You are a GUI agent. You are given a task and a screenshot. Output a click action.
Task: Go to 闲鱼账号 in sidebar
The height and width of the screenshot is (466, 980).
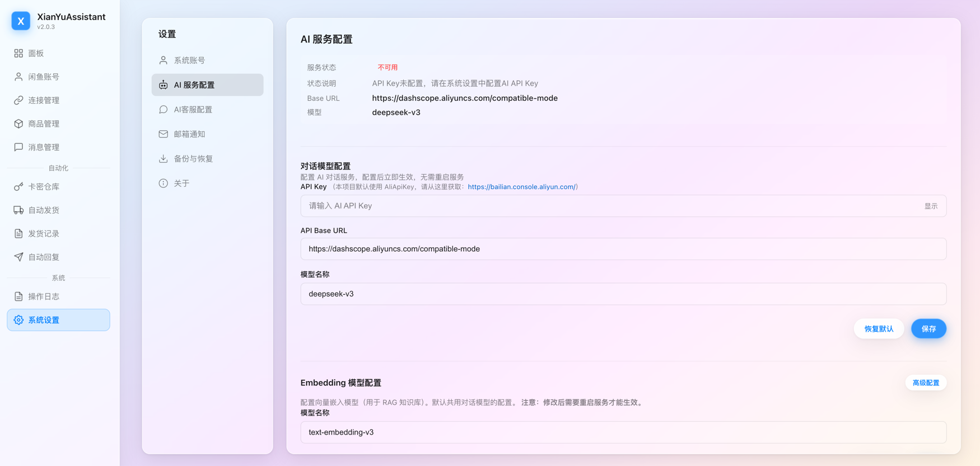pyautogui.click(x=58, y=77)
